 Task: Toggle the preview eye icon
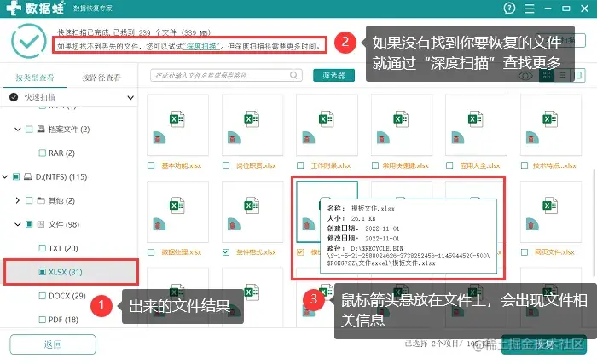(525, 75)
